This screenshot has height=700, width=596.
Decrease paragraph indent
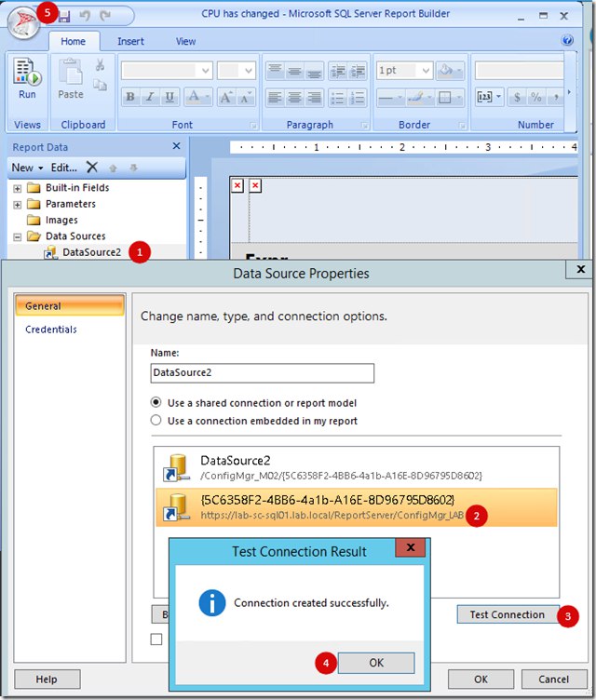[x=338, y=71]
